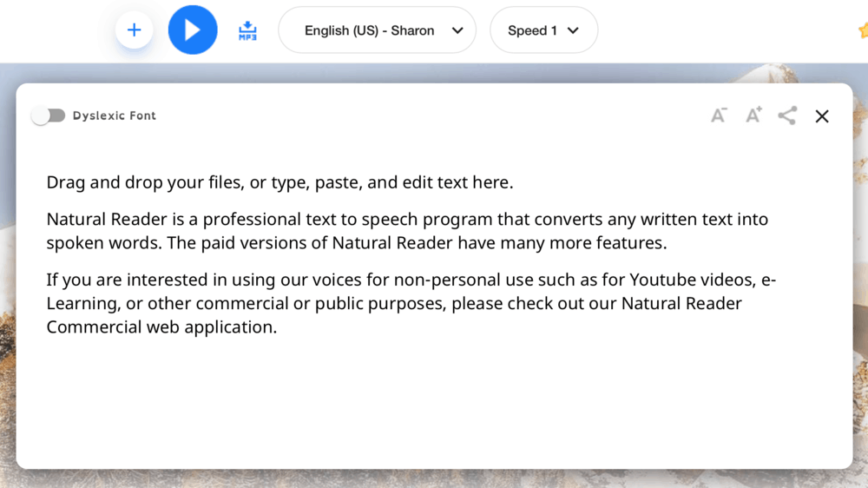Open the English (US) - Sharon voice dropdown
868x488 pixels.
tap(377, 30)
